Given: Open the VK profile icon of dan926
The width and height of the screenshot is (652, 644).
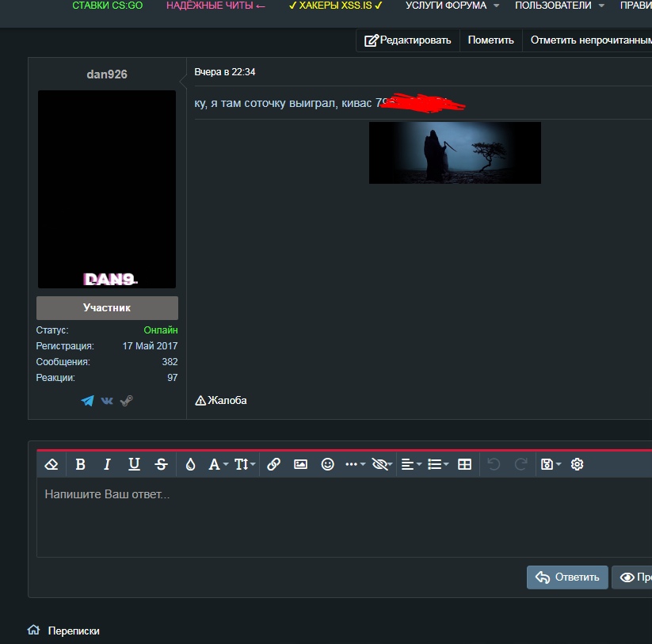Looking at the screenshot, I should click(x=107, y=401).
